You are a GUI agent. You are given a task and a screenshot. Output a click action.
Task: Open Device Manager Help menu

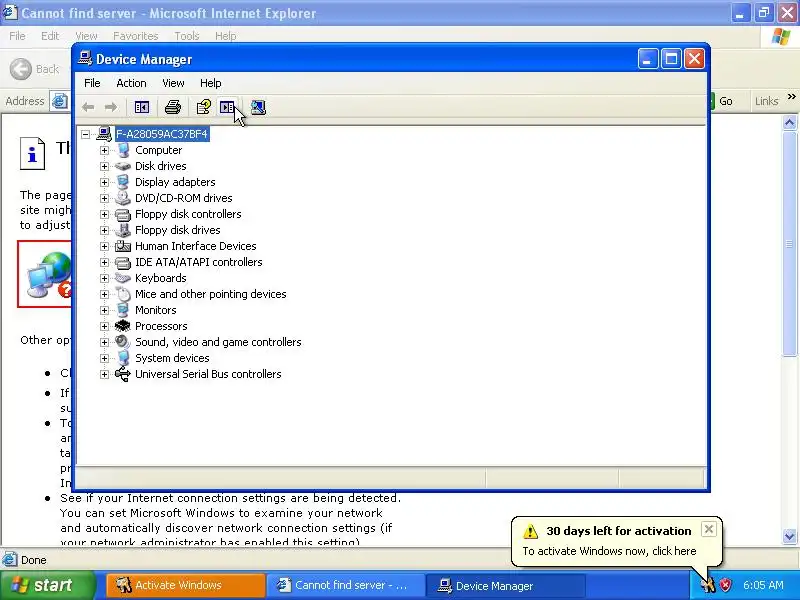210,83
